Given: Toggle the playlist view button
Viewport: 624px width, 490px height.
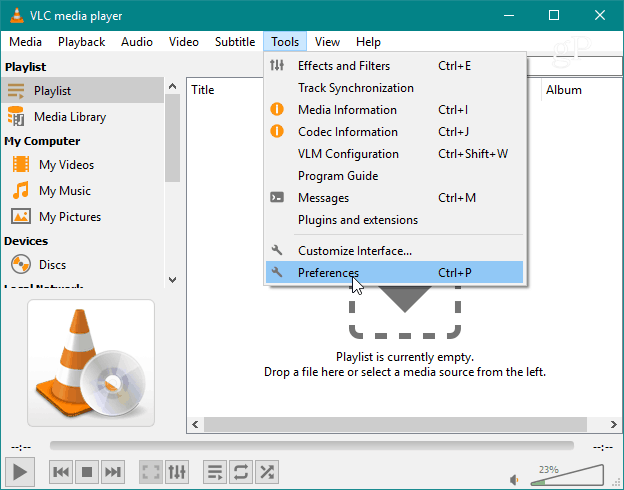Looking at the screenshot, I should coord(215,472).
